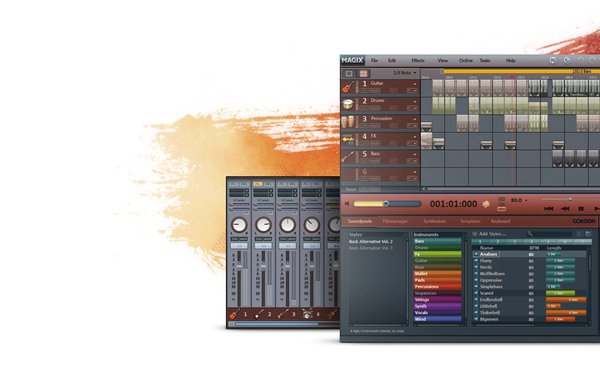
Task: Select the Bass instrument category
Action: coord(437,241)
